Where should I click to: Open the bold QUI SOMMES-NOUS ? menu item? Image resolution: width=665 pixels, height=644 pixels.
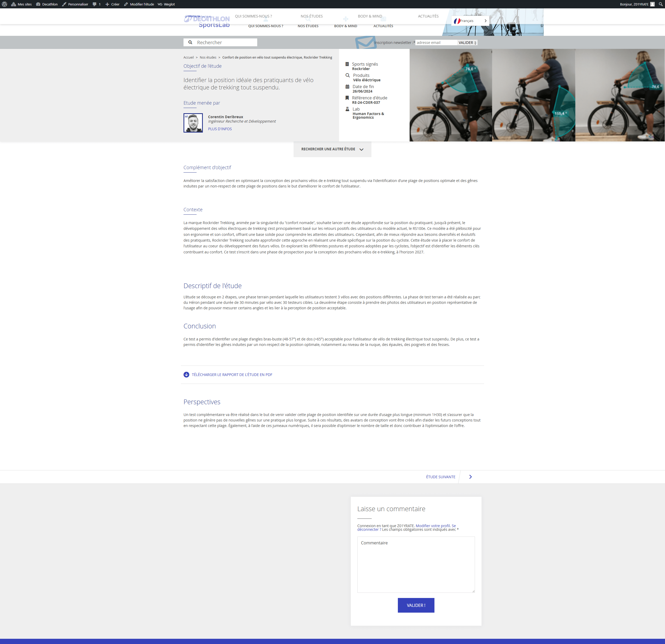[266, 26]
